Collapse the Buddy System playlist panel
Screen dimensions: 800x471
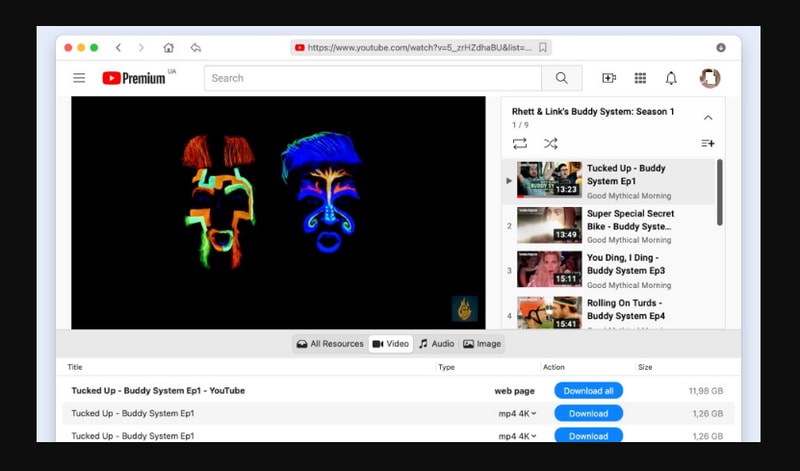(x=708, y=117)
